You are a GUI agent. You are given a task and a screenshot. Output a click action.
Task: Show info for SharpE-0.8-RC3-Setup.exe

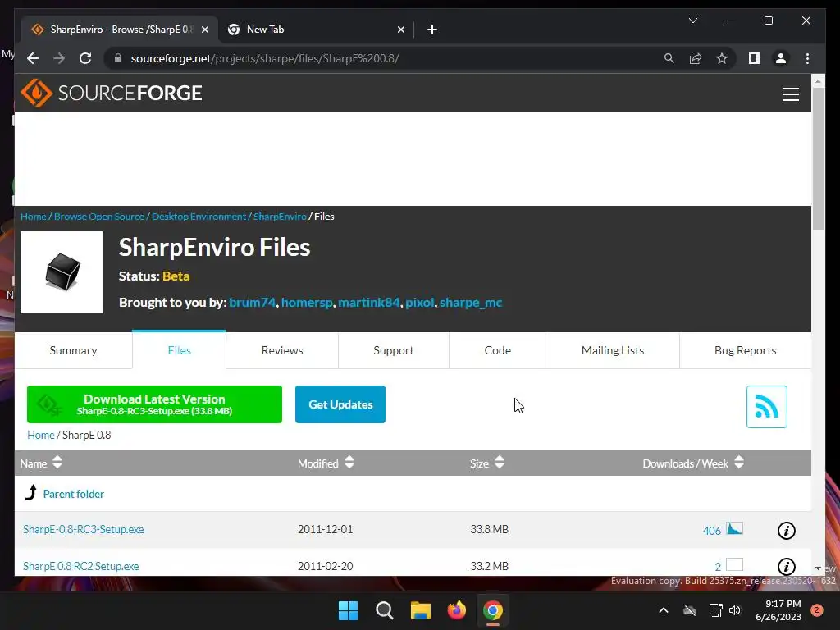tap(786, 531)
